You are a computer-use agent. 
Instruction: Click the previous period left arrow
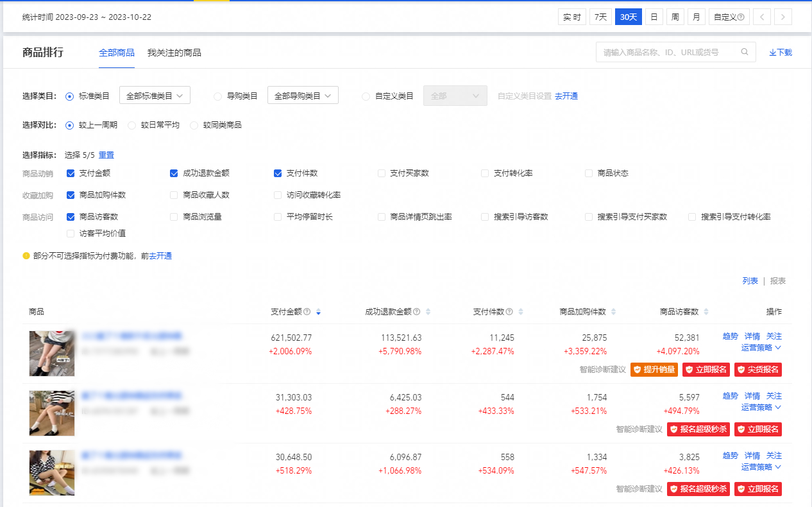(x=761, y=17)
